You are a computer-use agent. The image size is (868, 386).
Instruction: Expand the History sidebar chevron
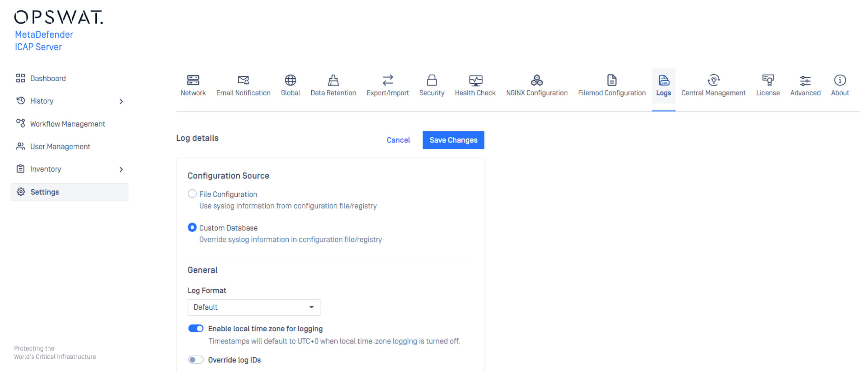point(121,101)
